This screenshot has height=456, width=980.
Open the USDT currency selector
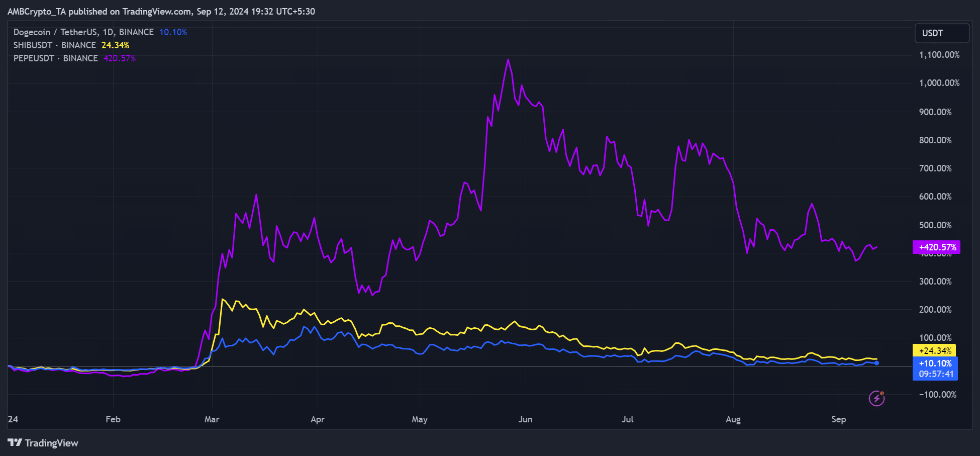[942, 33]
